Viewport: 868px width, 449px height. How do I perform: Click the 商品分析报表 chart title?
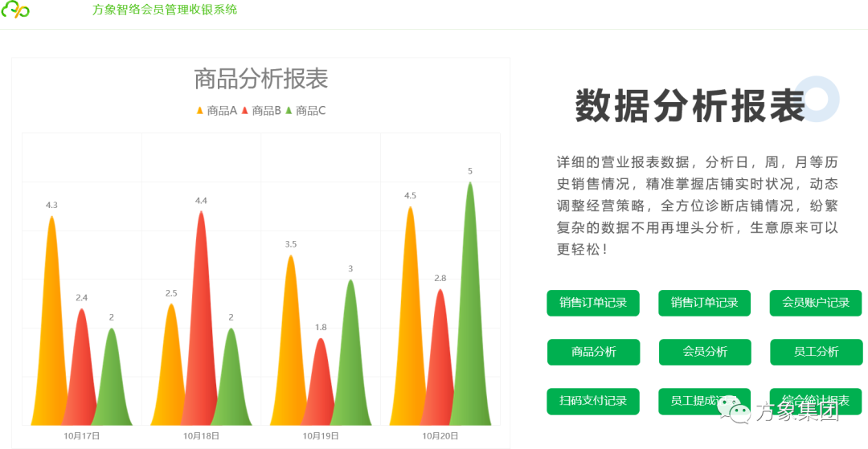click(261, 79)
